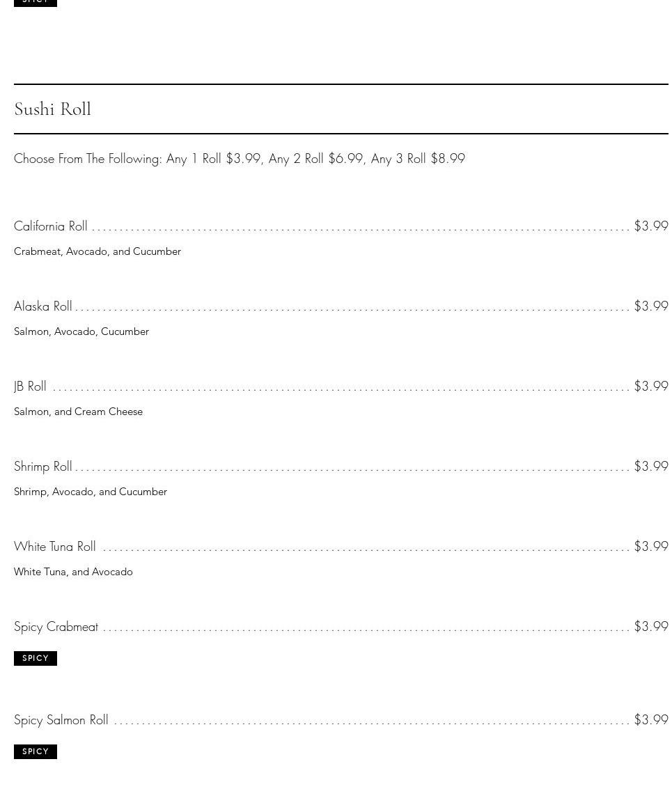Click the roll pricing options text line
The width and height of the screenshot is (672, 796).
pos(240,159)
